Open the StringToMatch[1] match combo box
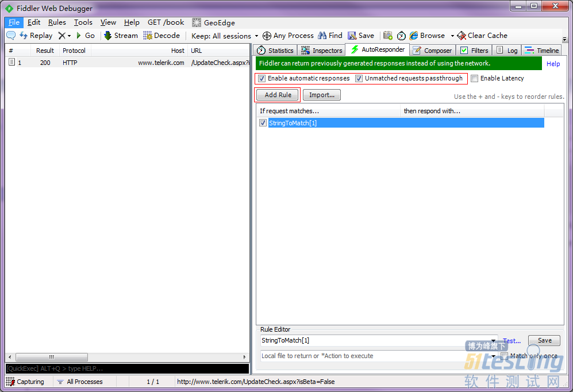The height and width of the screenshot is (392, 573). point(493,340)
